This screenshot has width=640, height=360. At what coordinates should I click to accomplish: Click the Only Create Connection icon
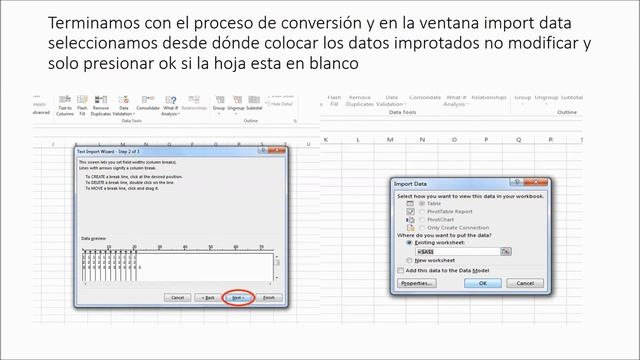(410, 228)
